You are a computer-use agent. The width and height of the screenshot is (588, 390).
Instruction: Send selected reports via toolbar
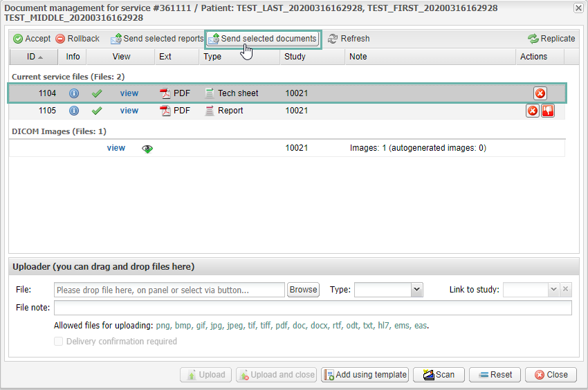157,39
